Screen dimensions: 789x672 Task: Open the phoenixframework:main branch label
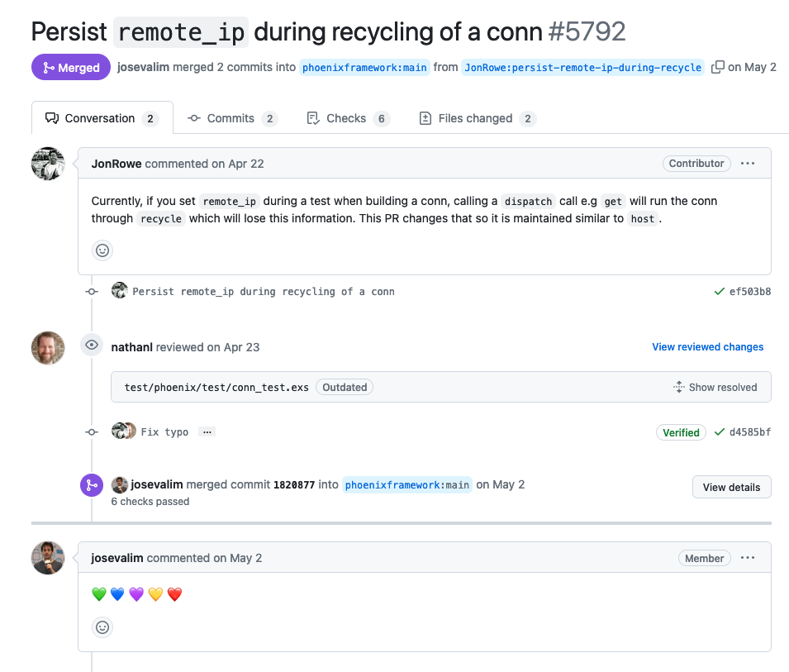[364, 67]
